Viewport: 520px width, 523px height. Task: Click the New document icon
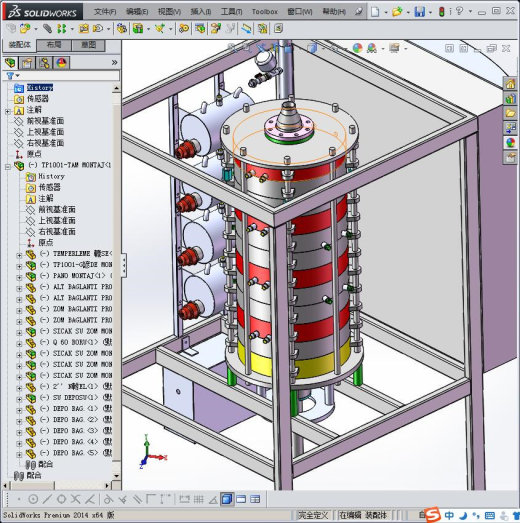point(375,12)
